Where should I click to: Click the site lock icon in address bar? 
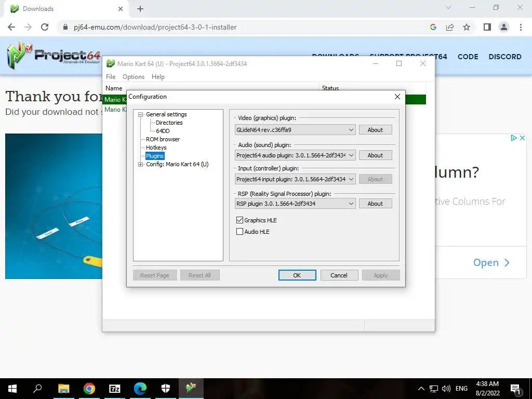tap(65, 27)
